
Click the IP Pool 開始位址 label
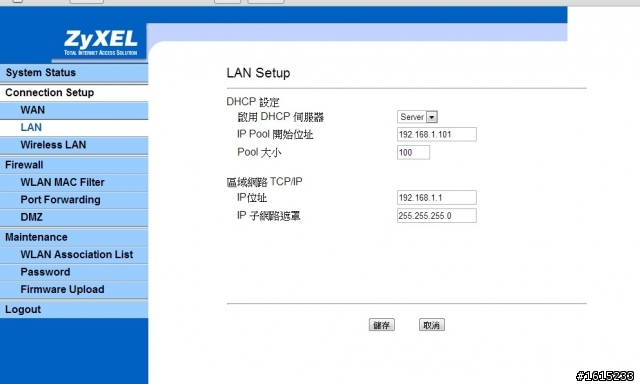pyautogui.click(x=275, y=134)
